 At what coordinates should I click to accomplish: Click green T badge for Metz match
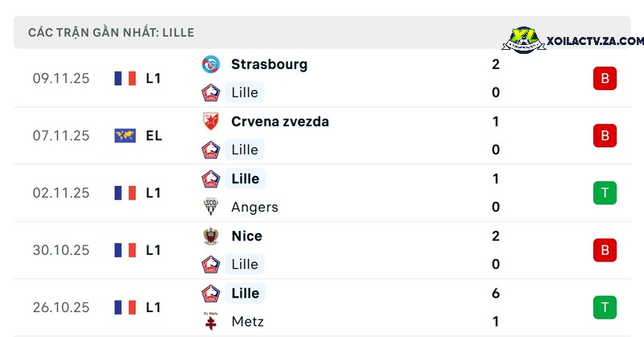(605, 307)
